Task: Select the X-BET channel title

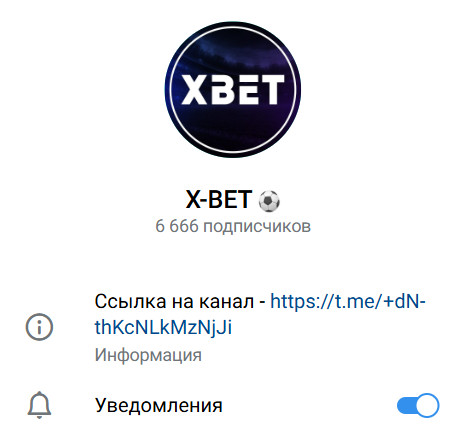Action: pos(218,200)
